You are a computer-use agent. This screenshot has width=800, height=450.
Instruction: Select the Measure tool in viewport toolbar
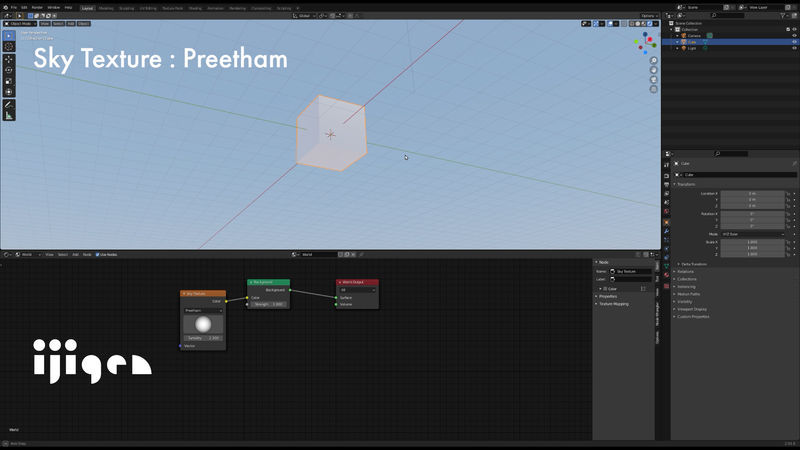pos(9,116)
